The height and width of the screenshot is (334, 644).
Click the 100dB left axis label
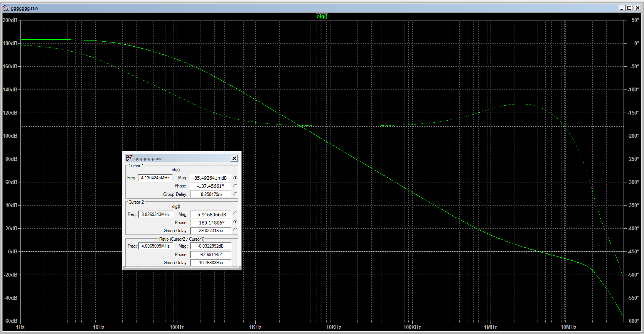point(10,136)
